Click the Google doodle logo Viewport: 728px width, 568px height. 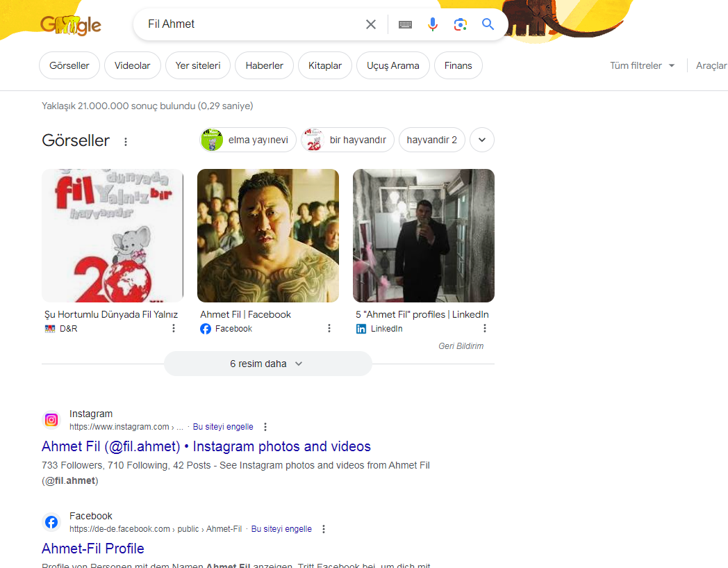coord(71,25)
